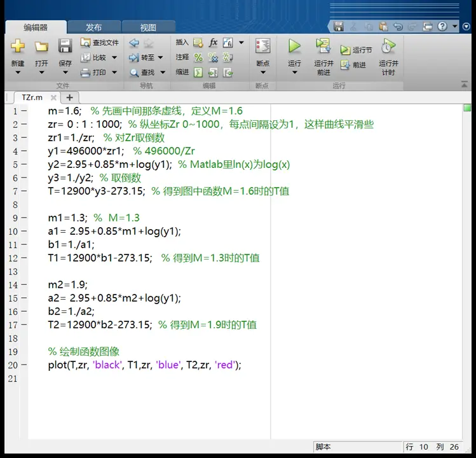Toggle breakpoint dash on line 10
Image resolution: width=476 pixels, height=458 pixels.
[24, 232]
